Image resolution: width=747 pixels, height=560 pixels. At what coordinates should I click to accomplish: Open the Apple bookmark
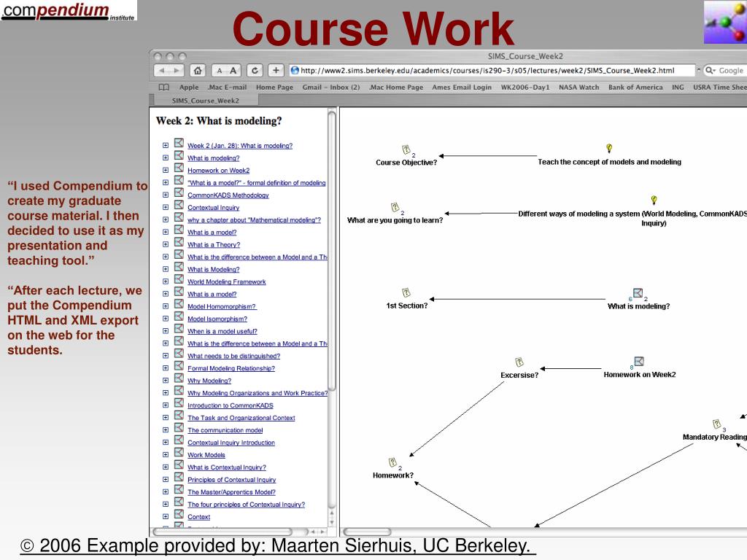point(189,87)
